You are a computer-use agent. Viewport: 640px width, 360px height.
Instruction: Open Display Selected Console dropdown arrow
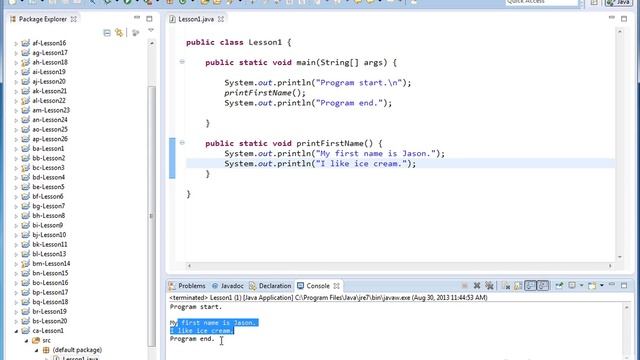tap(582, 285)
